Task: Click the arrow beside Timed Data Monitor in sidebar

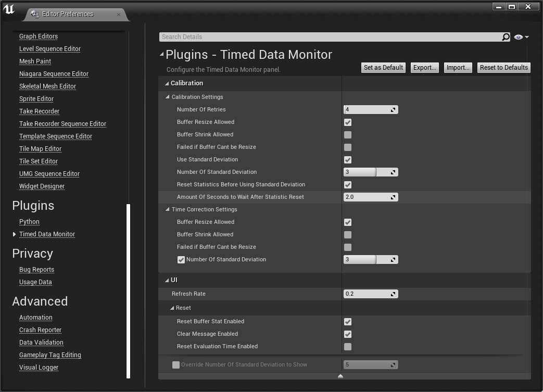Action: pos(14,234)
